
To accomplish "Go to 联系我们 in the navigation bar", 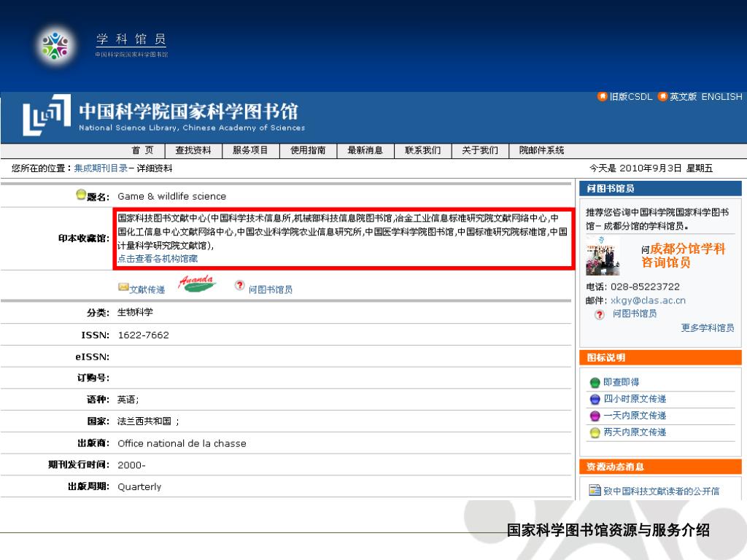I will click(x=422, y=150).
